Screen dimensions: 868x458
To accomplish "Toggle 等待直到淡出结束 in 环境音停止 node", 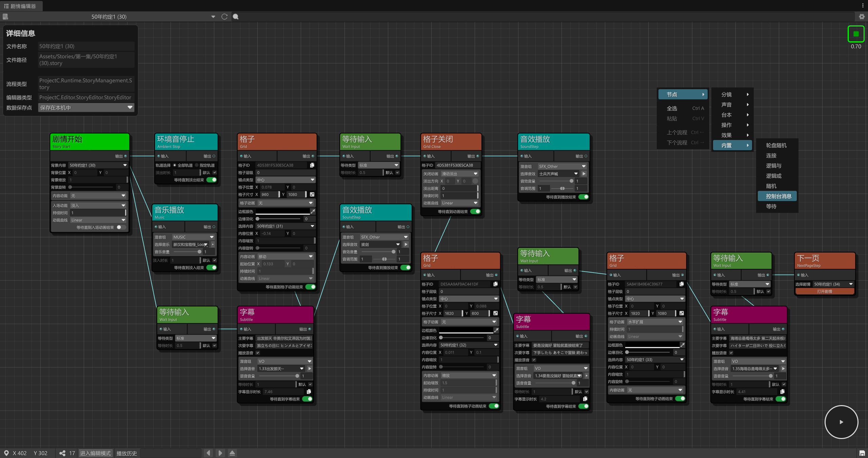I will pos(212,180).
